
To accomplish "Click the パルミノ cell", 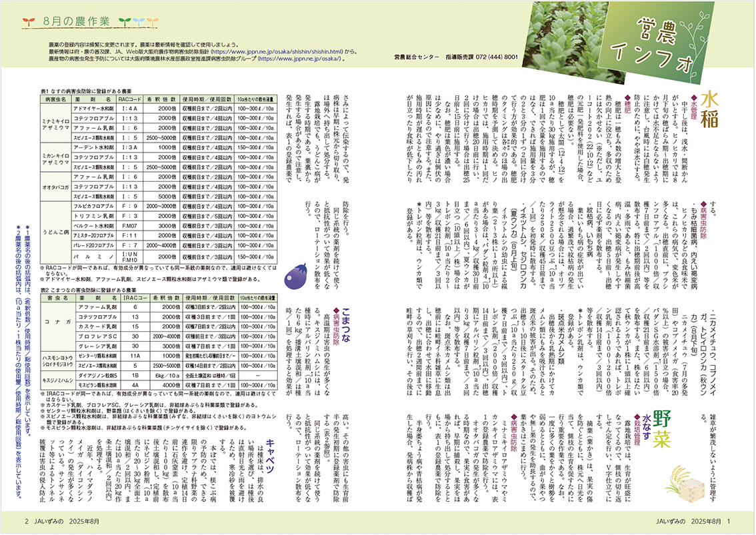I will point(94,257).
